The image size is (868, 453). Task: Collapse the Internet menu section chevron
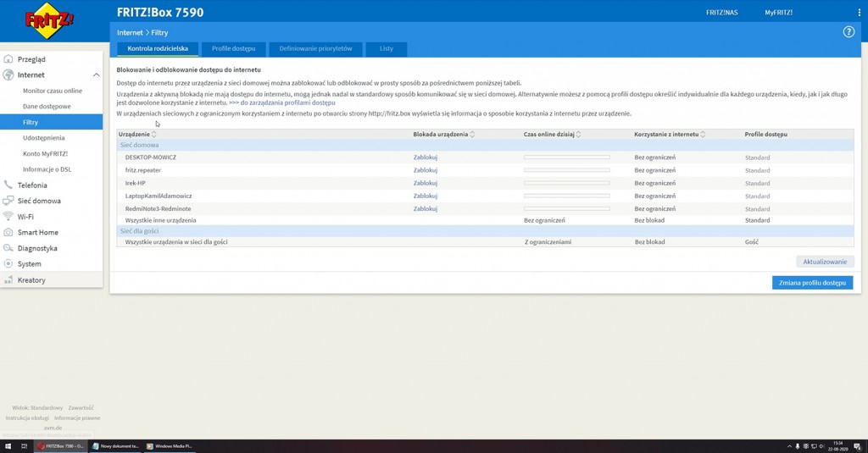coord(96,75)
